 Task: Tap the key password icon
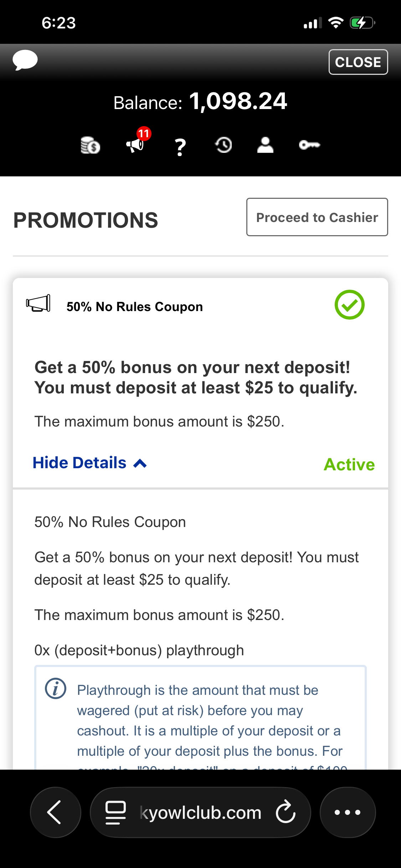tap(309, 145)
